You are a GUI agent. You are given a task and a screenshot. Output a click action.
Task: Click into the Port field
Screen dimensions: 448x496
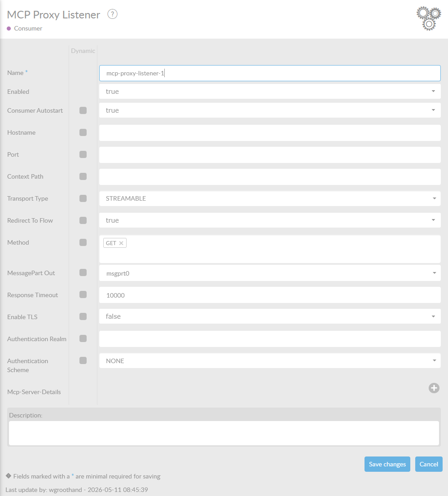(270, 155)
